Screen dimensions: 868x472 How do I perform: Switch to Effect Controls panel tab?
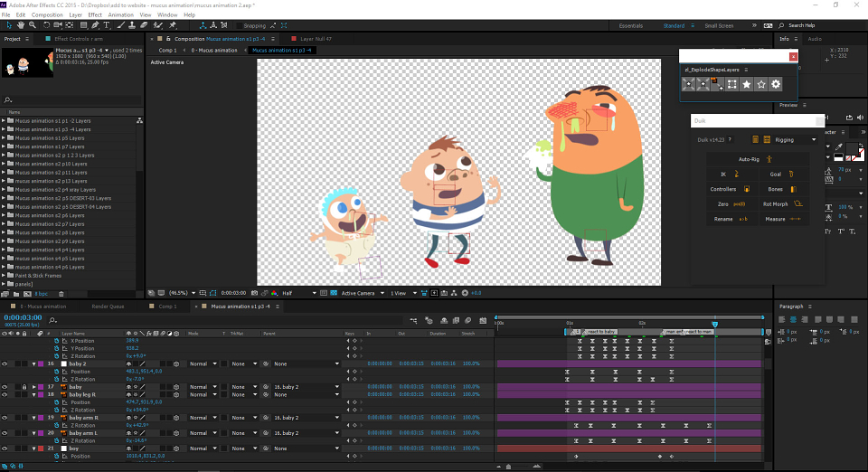tap(78, 39)
